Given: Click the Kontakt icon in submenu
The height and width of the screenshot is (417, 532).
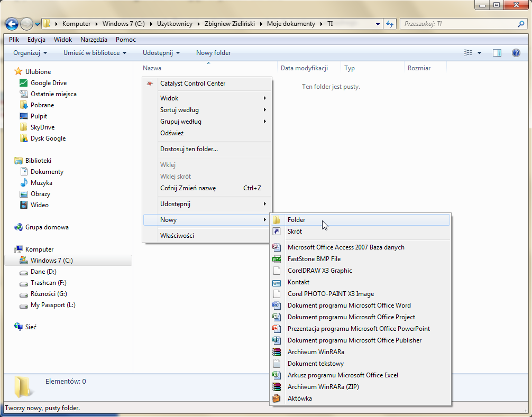Looking at the screenshot, I should pyautogui.click(x=277, y=282).
